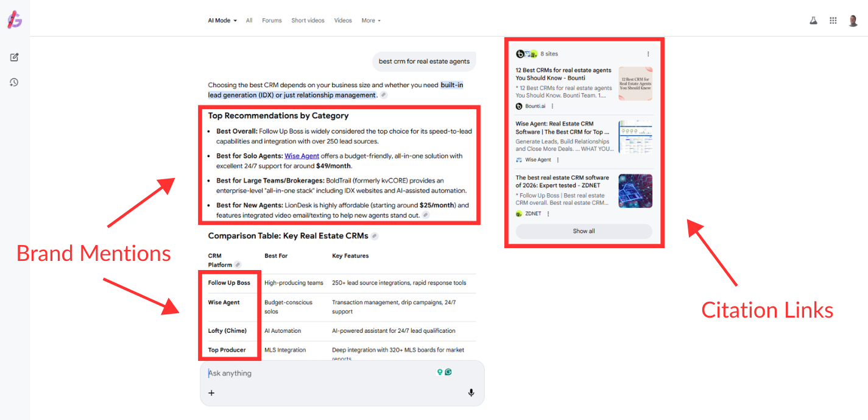The height and width of the screenshot is (420, 868).
Task: Expand the AI Mode dropdown
Action: [222, 20]
